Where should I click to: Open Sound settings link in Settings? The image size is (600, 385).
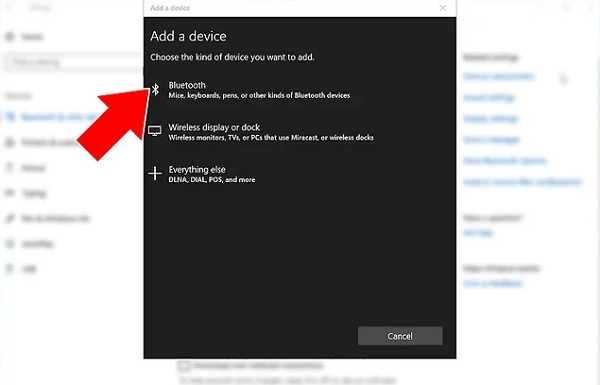pos(489,98)
